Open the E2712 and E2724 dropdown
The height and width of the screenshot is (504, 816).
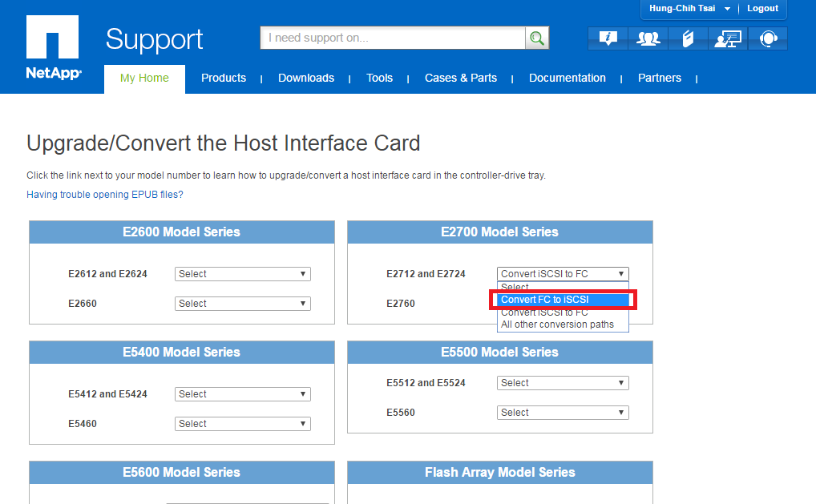click(563, 274)
